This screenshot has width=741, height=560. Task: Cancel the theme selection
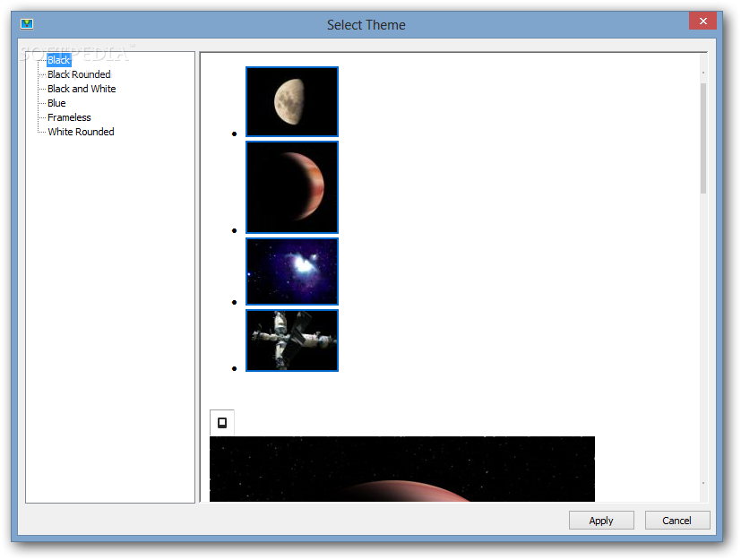pos(676,521)
